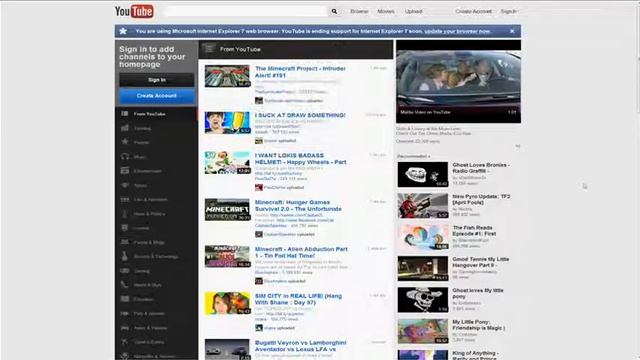Click the magnifier search button

(x=334, y=11)
